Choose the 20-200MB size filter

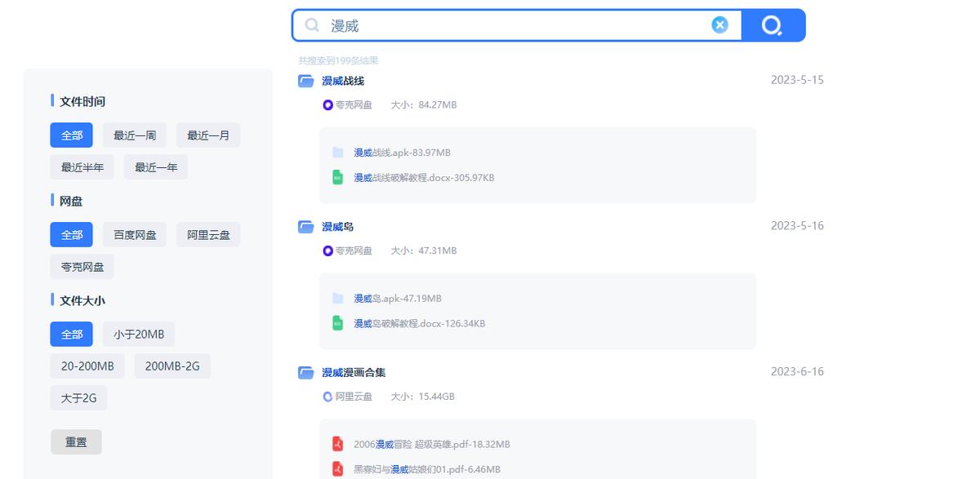[x=87, y=366]
